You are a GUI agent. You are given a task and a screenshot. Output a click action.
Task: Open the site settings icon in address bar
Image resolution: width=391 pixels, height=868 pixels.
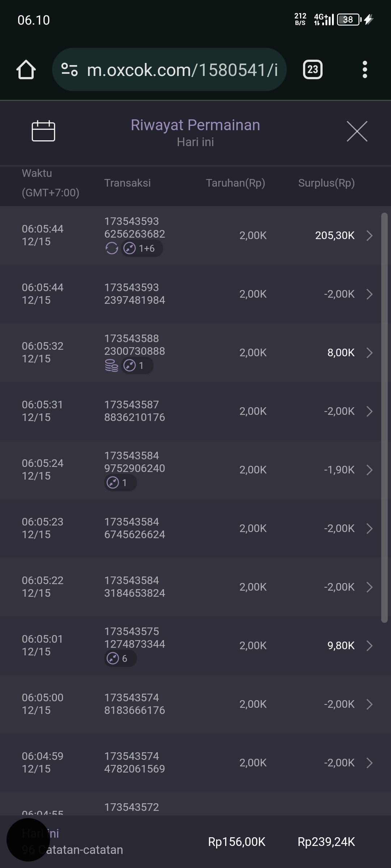coord(70,69)
